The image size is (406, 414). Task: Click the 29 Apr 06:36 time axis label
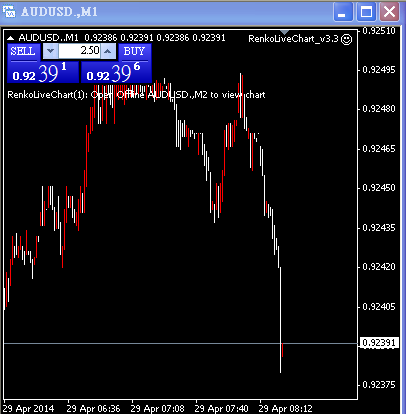(93, 408)
